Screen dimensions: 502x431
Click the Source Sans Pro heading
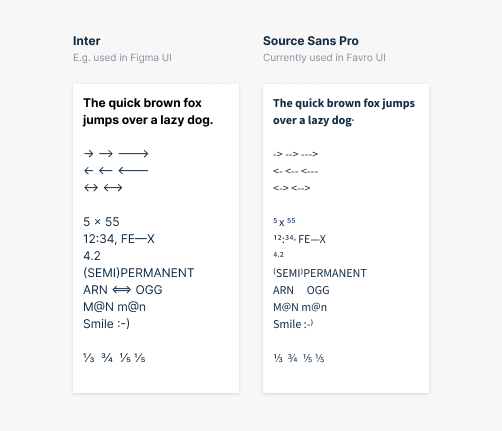[x=311, y=41]
